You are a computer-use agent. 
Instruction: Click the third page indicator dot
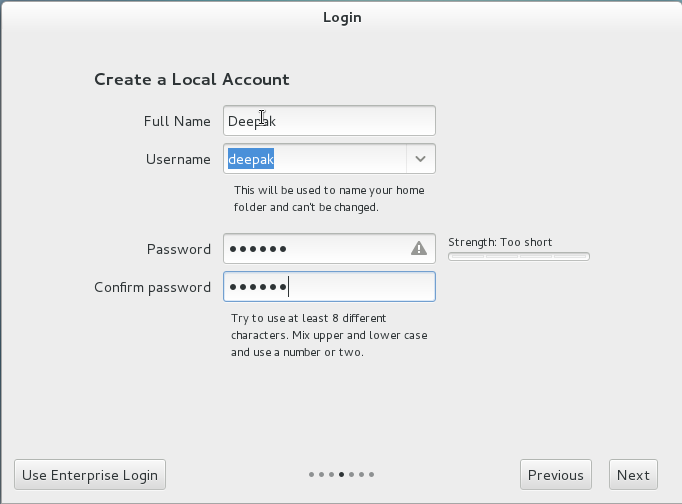pyautogui.click(x=332, y=475)
